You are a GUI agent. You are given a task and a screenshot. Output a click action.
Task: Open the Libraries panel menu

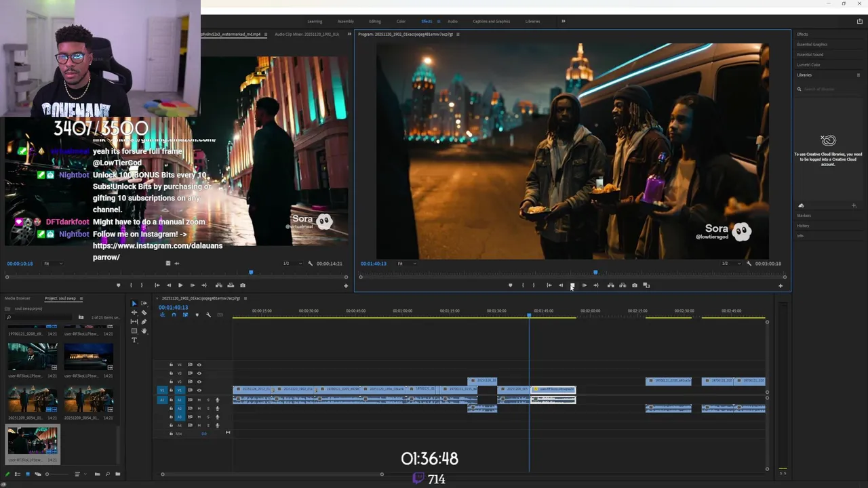tap(859, 75)
